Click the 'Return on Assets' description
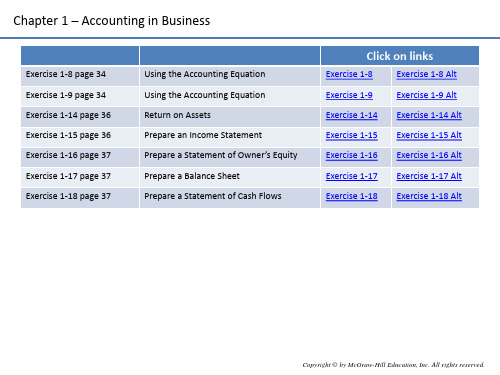The height and width of the screenshot is (375, 500). tap(177, 115)
